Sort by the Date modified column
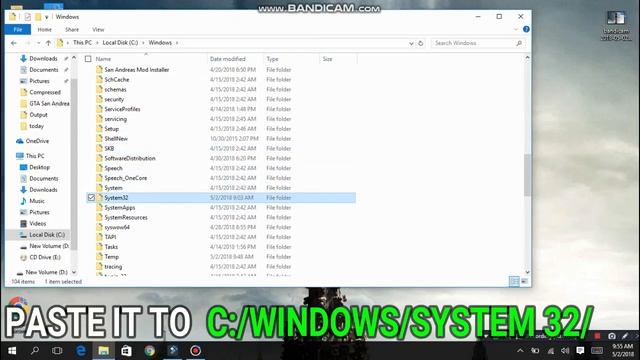 click(x=228, y=59)
